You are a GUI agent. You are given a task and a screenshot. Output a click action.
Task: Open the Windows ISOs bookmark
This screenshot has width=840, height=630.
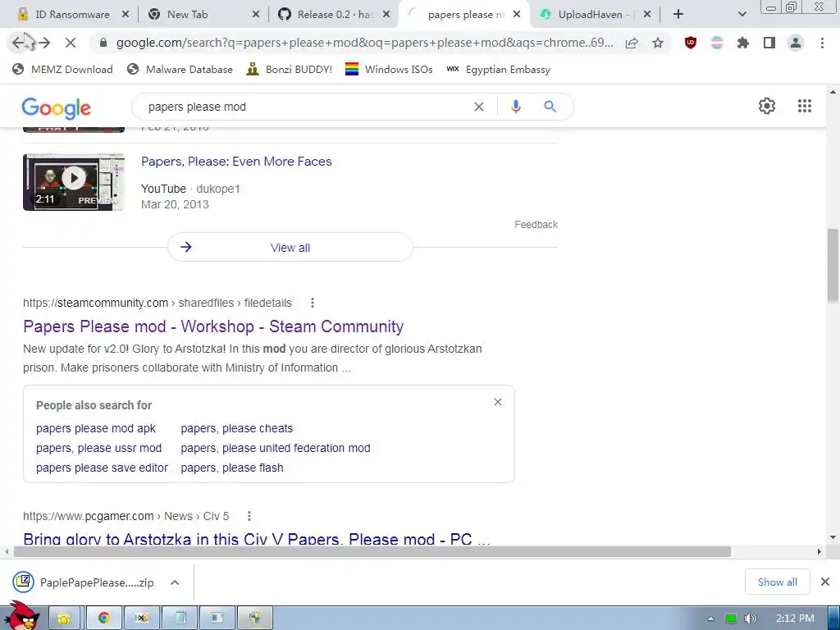pyautogui.click(x=389, y=69)
